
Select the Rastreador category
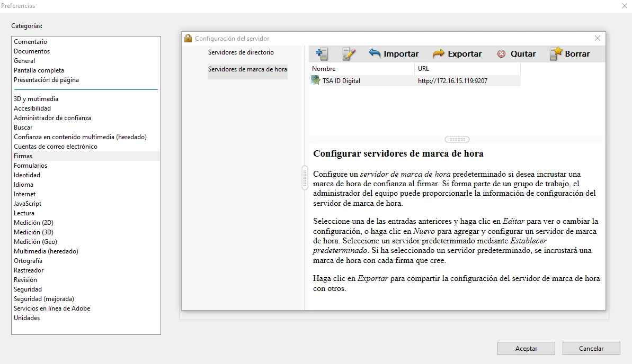pos(29,270)
